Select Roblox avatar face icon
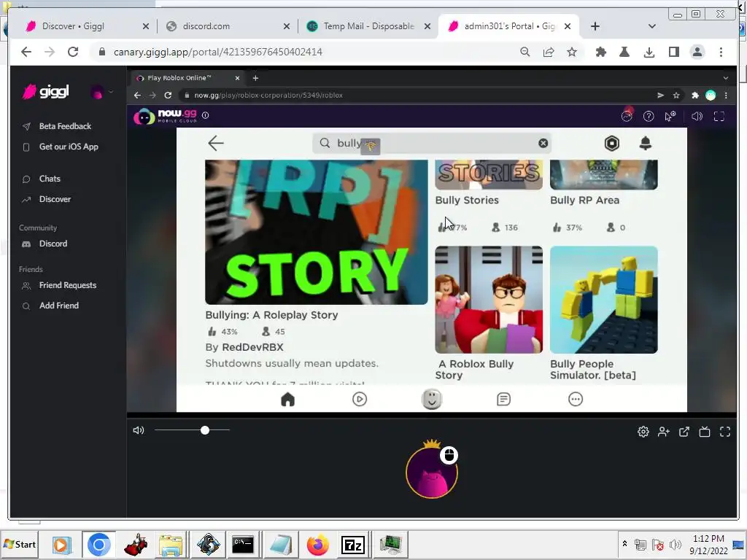 coord(432,399)
